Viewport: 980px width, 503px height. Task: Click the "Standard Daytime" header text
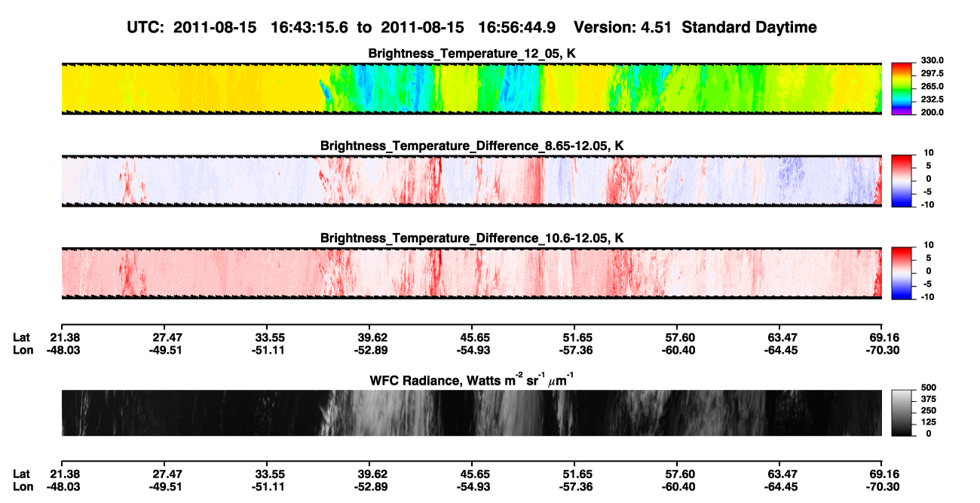point(748,27)
